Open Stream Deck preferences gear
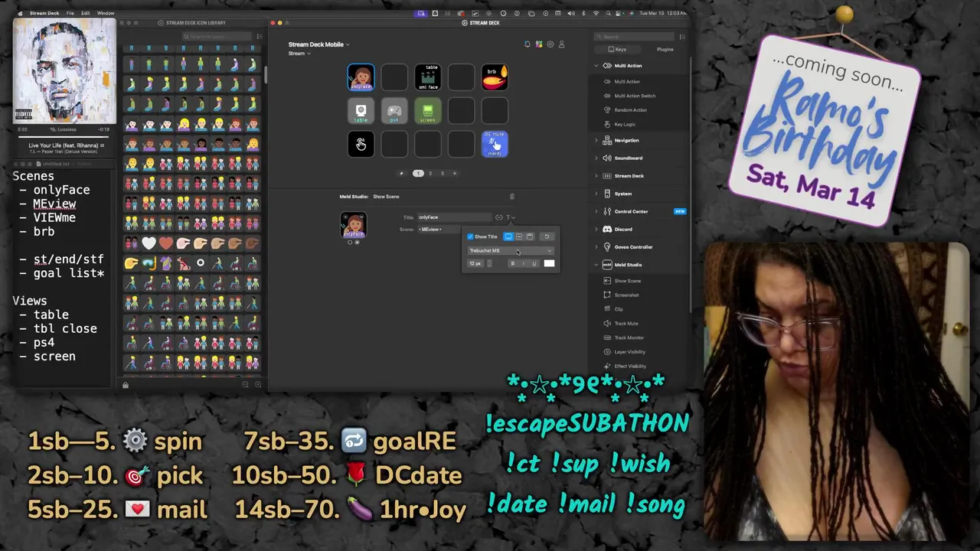 (550, 44)
